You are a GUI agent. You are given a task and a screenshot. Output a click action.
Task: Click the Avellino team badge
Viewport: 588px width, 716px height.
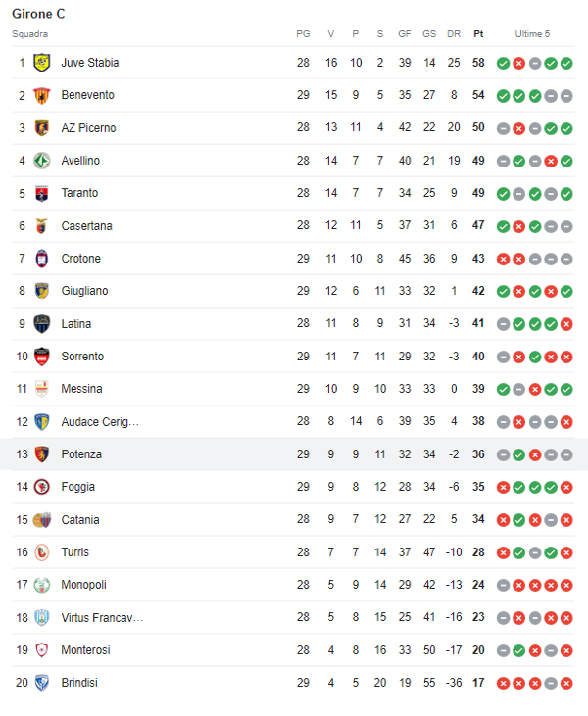41,161
